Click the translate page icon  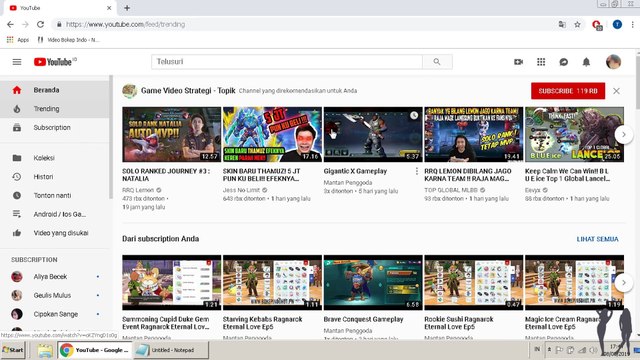[x=562, y=24]
